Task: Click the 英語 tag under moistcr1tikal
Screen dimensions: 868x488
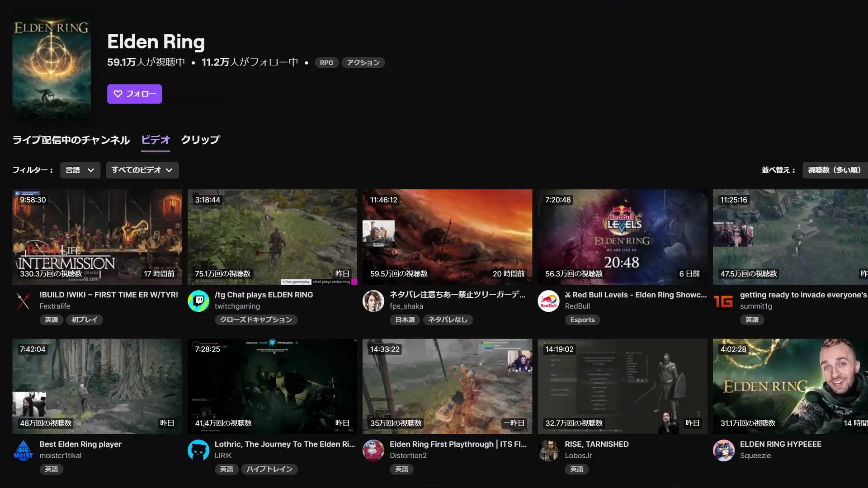Action: click(52, 469)
